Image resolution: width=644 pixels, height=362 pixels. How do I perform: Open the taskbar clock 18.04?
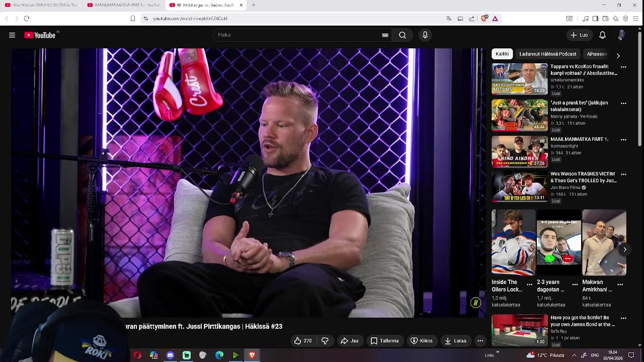click(613, 355)
